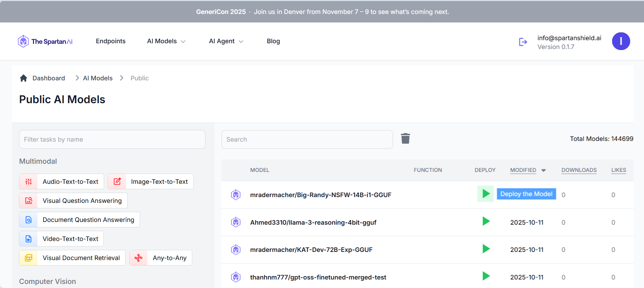Toggle the Visual Question Answering filter

point(73,201)
